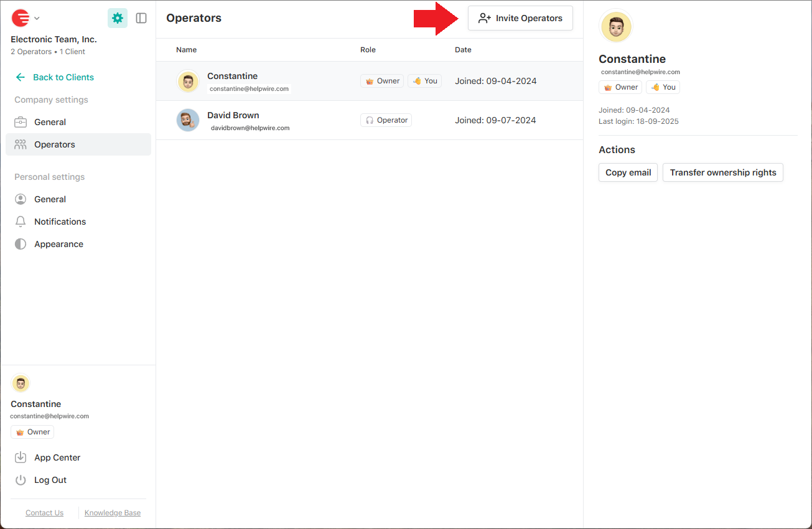
Task: Click Log Out
Action: coord(50,480)
